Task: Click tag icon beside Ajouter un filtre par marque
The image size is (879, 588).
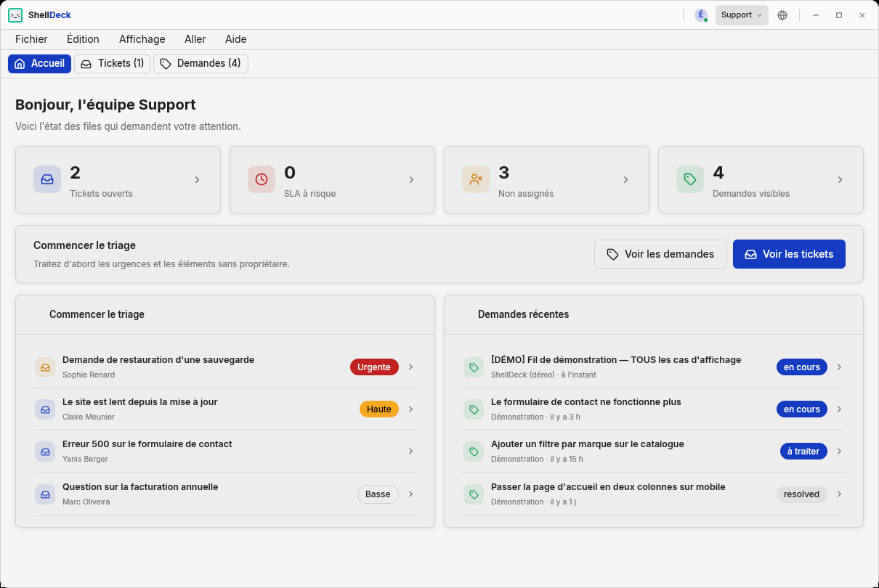Action: (474, 452)
